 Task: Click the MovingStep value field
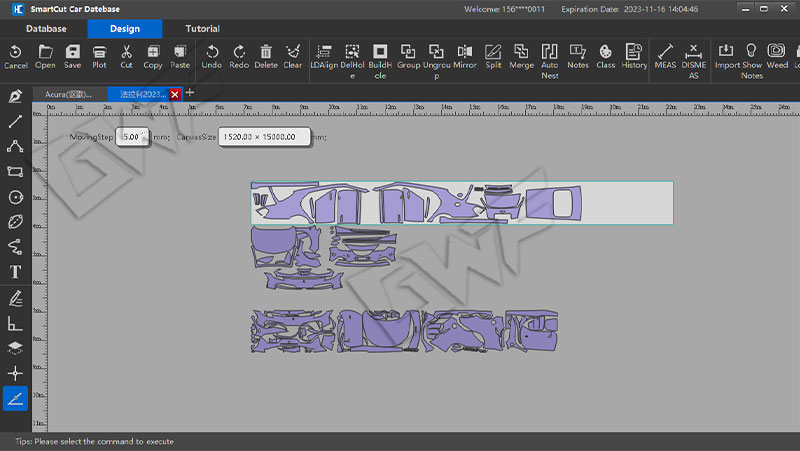[x=132, y=136]
